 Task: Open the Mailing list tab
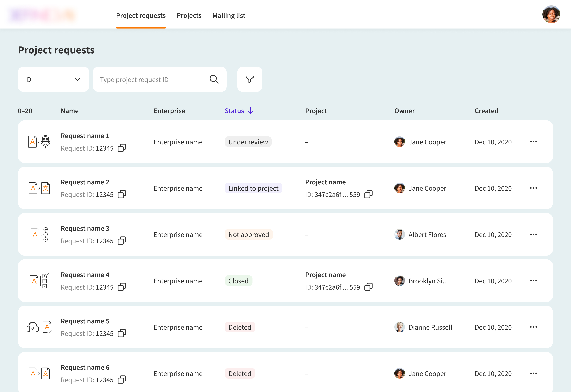(x=229, y=15)
